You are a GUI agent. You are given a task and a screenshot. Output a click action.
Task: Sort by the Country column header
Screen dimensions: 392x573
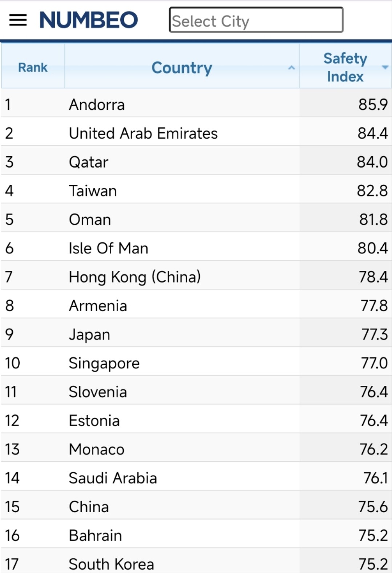pyautogui.click(x=182, y=67)
